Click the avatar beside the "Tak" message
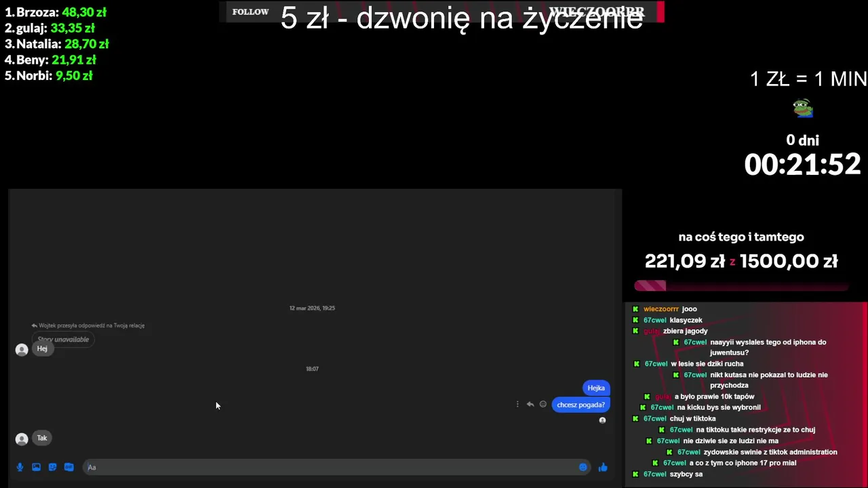The image size is (868, 488). coord(22,439)
